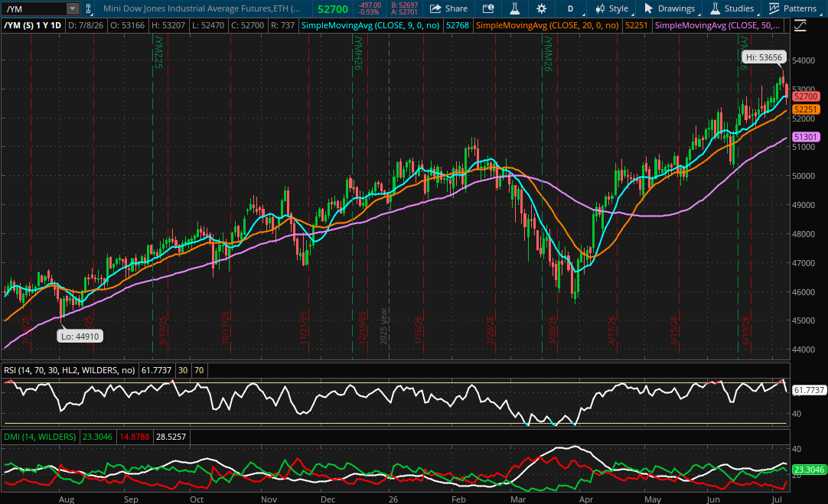Click the 11/21/25 expiration date marker
Screen dimensions: 828x504
(x=304, y=328)
